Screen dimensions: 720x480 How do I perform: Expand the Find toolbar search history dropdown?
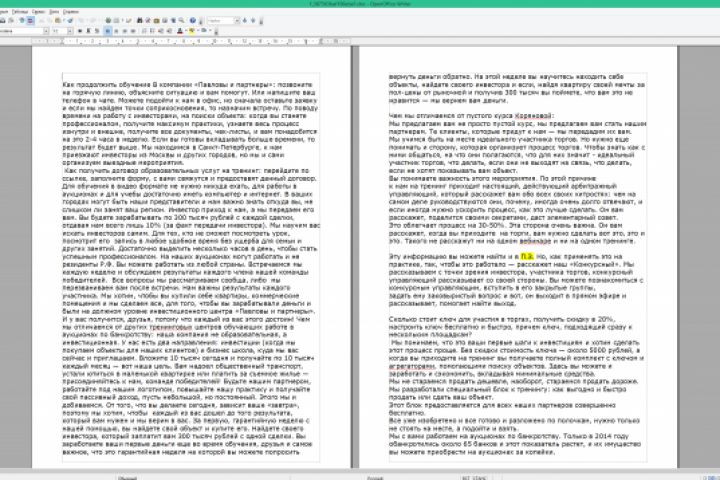click(x=237, y=21)
